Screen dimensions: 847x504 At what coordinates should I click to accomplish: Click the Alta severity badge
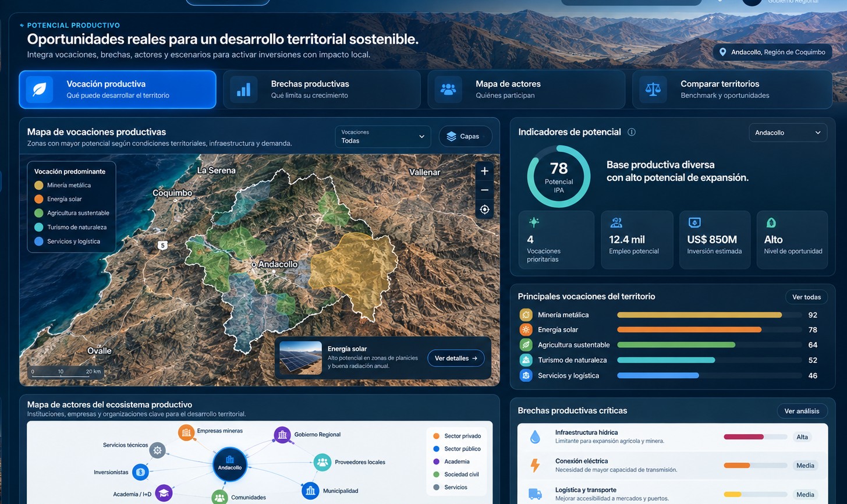point(802,437)
